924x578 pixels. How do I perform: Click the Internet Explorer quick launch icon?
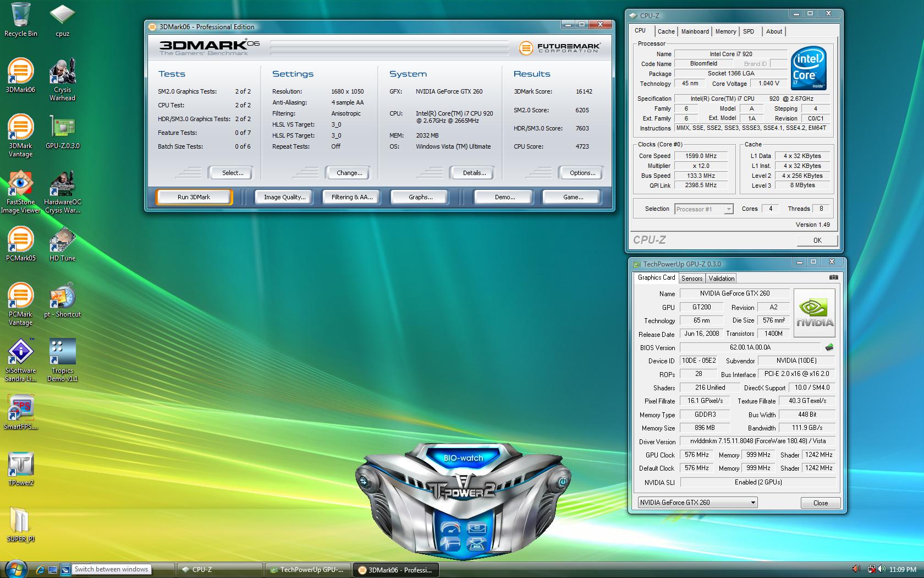tap(40, 570)
